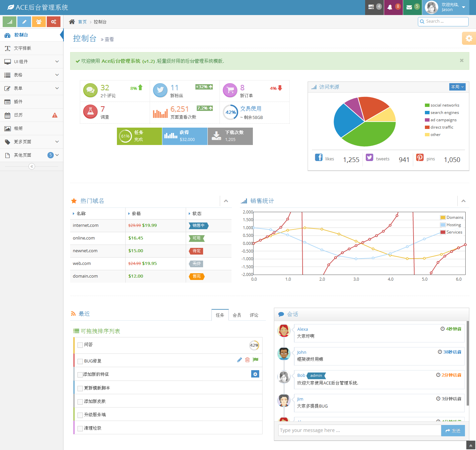The height and width of the screenshot is (450, 476).
Task: Flag the BUG修复 task
Action: (x=255, y=360)
